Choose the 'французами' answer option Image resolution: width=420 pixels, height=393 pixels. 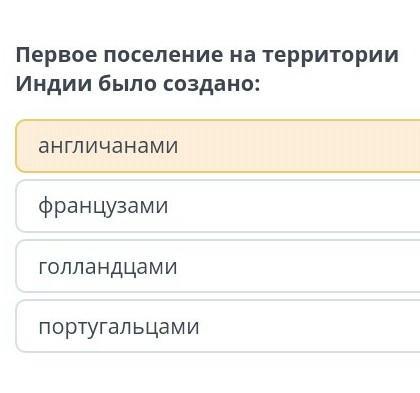pos(218,206)
